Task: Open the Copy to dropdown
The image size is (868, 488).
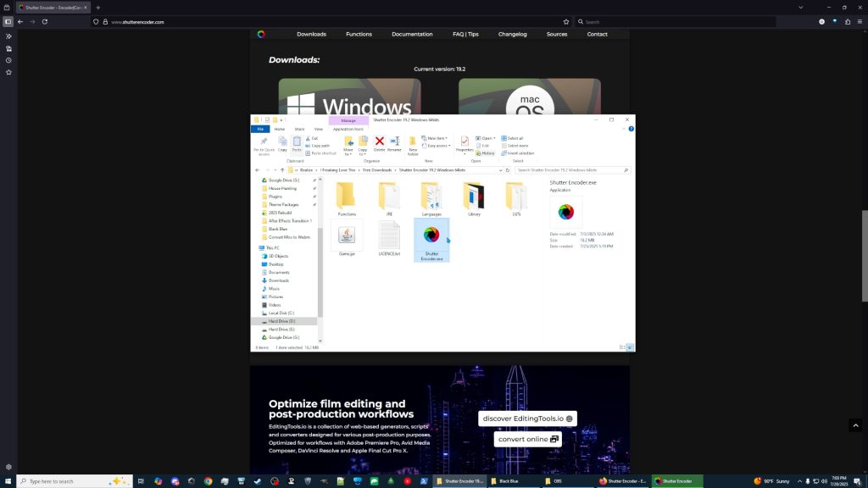Action: tap(363, 146)
